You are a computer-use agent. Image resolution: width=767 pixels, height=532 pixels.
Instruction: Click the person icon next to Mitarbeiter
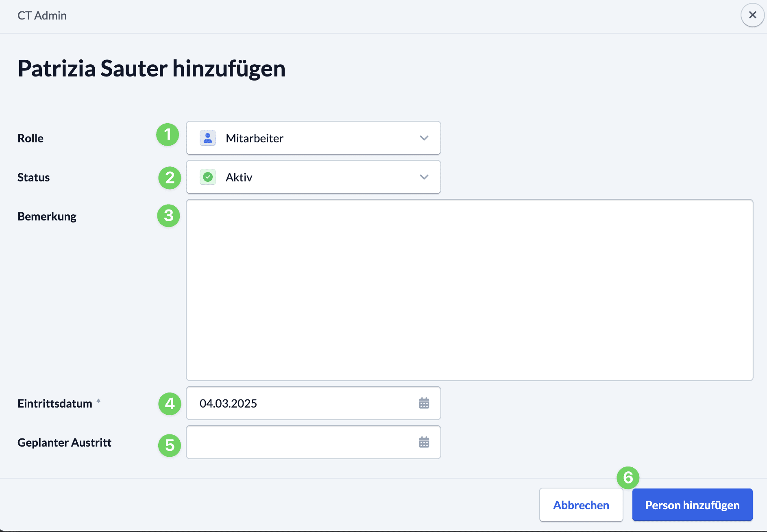click(x=208, y=138)
